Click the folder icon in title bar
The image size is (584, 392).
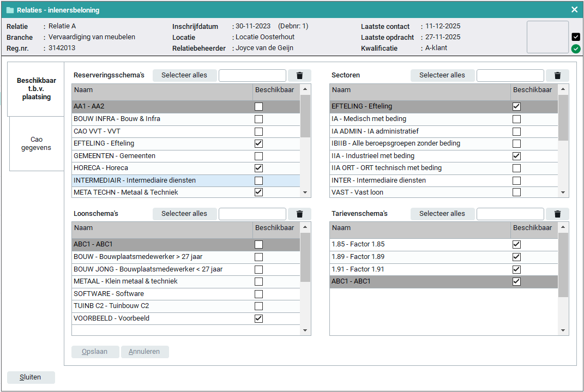[10, 10]
